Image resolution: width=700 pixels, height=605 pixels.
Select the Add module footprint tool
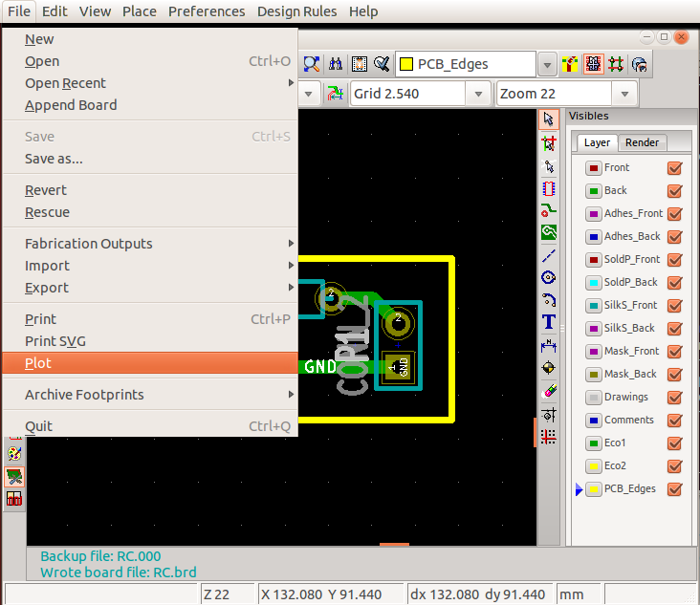click(549, 188)
